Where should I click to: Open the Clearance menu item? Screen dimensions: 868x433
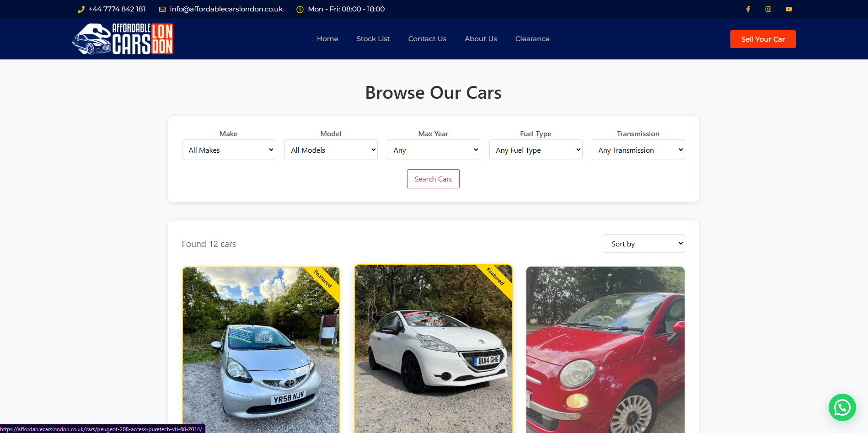[532, 39]
